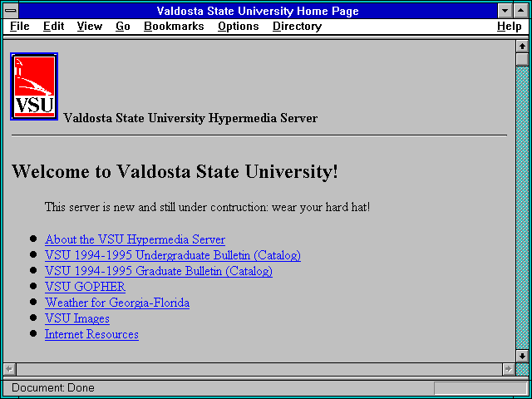The width and height of the screenshot is (532, 399).
Task: Visit the VSU GOPHER link
Action: 85,287
